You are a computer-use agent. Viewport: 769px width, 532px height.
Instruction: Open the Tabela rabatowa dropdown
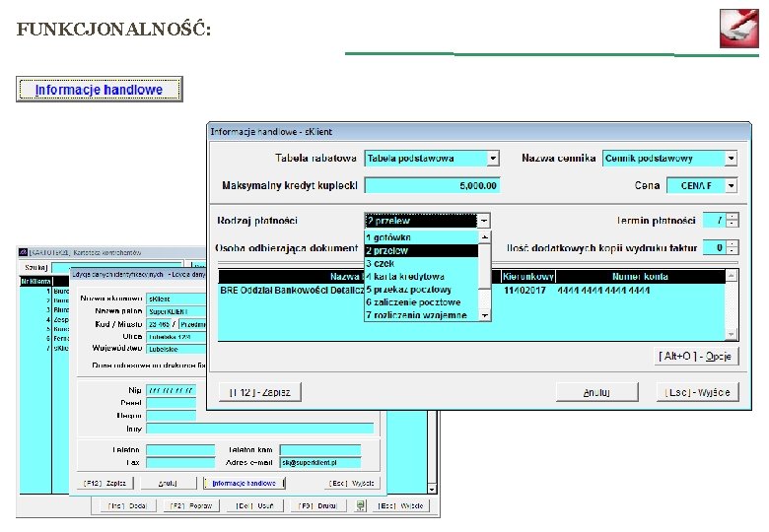pyautogui.click(x=493, y=159)
